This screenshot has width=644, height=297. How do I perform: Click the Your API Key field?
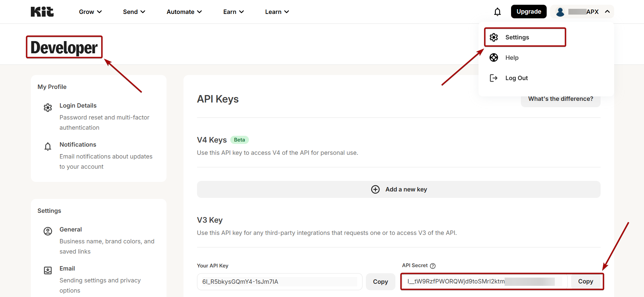pyautogui.click(x=280, y=282)
